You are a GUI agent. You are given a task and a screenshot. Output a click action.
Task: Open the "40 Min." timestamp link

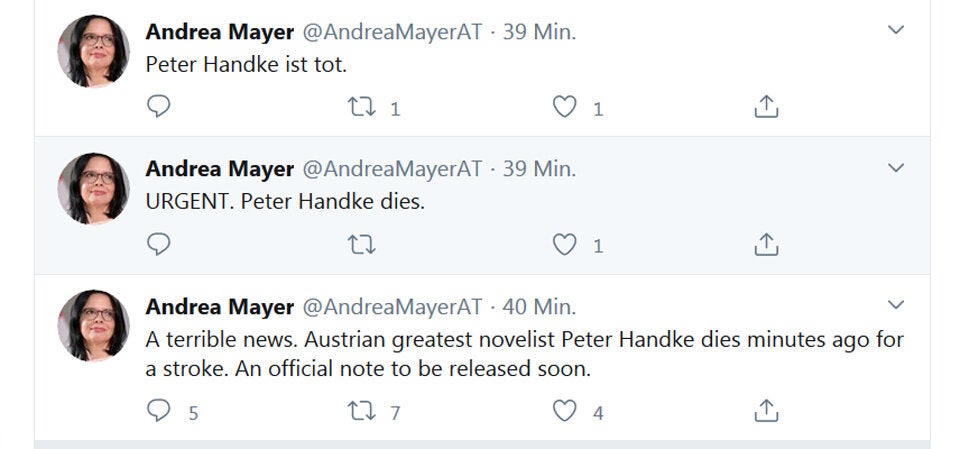(x=539, y=306)
